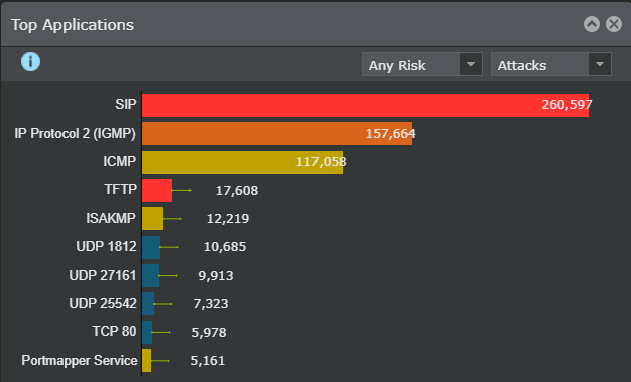Open the info icon in Top Applications
Screen dimensions: 631x382
[x=31, y=62]
